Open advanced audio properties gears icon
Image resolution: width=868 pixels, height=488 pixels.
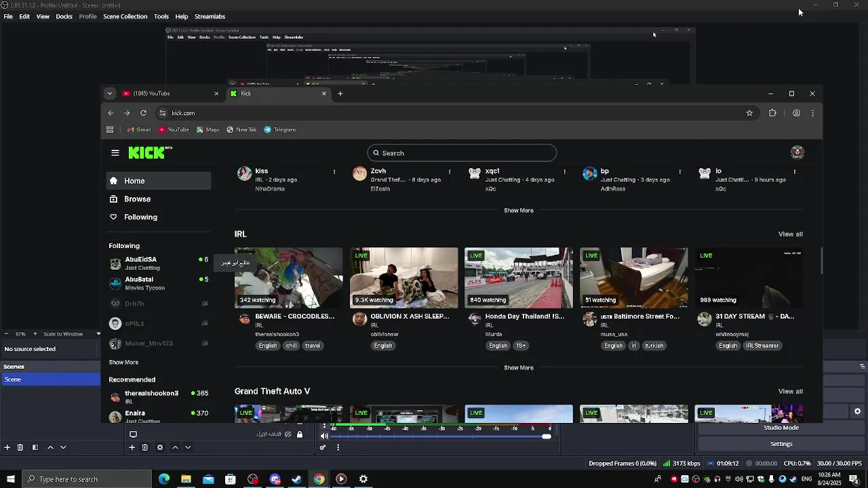pos(323,447)
